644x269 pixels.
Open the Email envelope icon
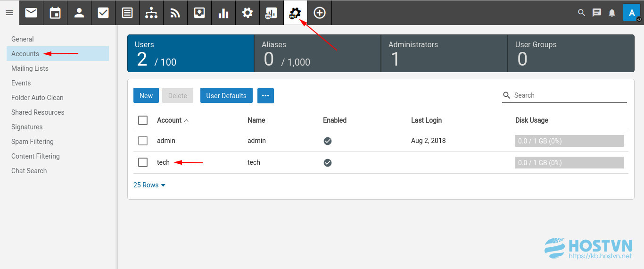(31, 13)
